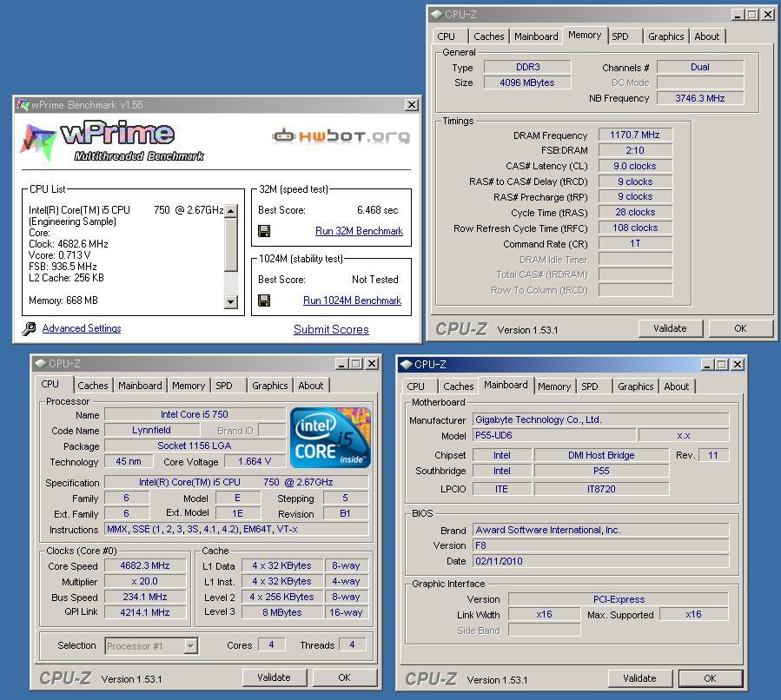Open About tab in the Mainboard window
Screen dimensions: 781x700
pyautogui.click(x=677, y=386)
